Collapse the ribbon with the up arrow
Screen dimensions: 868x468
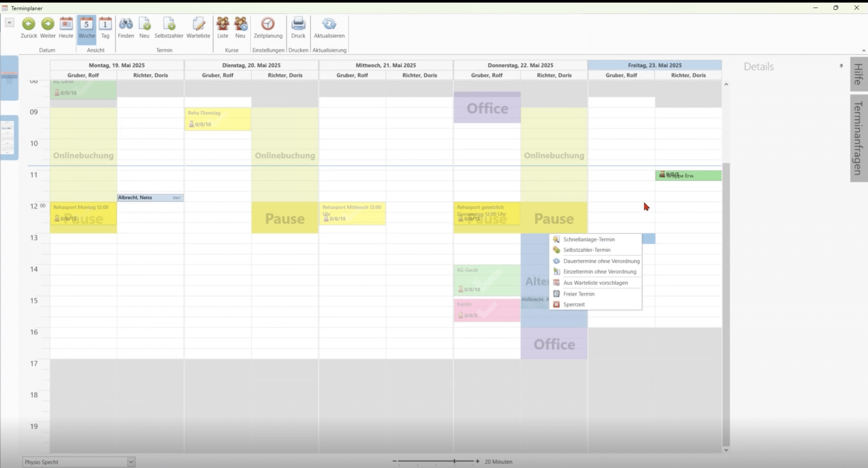click(9, 22)
